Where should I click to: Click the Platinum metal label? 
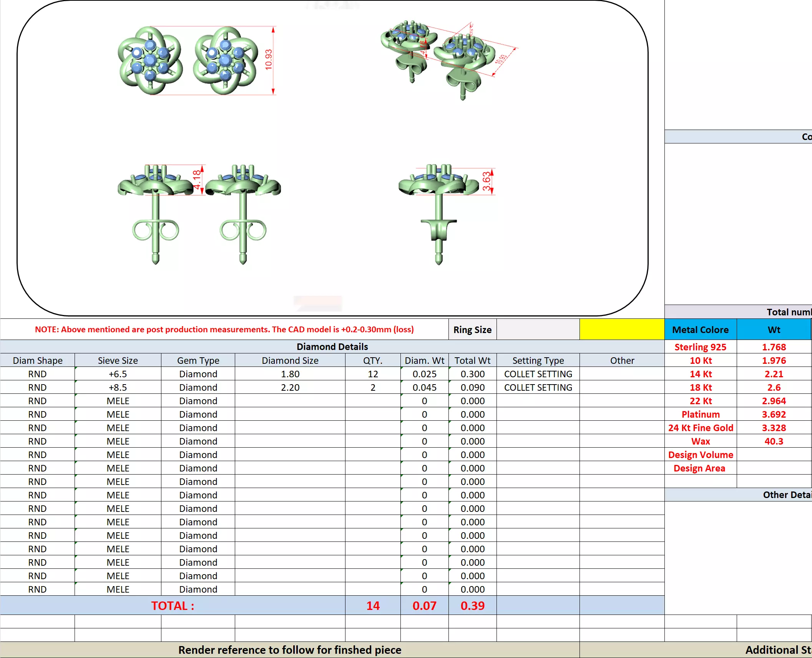701,414
